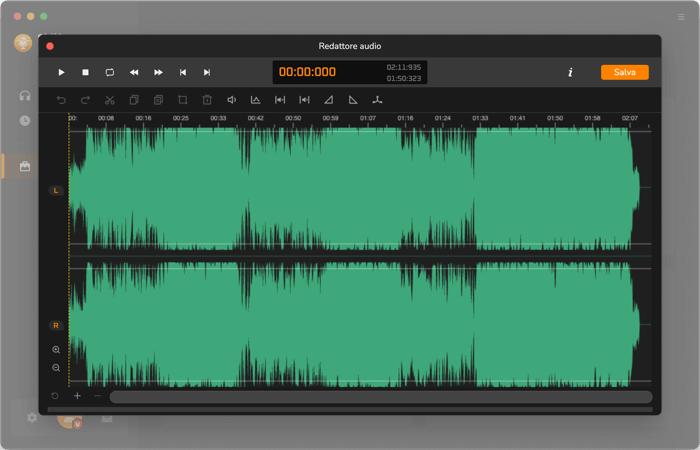Click the total duration 02:11:935
The image size is (700, 450).
tap(404, 67)
